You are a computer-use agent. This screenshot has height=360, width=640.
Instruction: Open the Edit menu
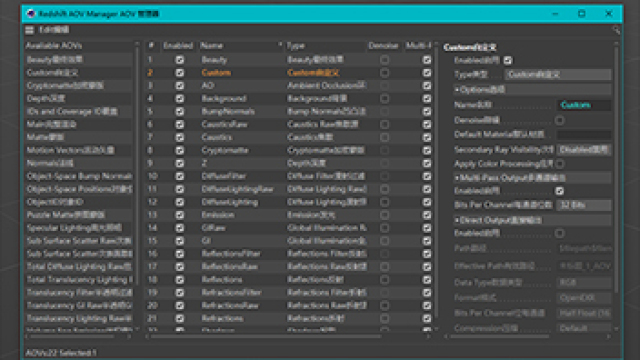(x=54, y=30)
